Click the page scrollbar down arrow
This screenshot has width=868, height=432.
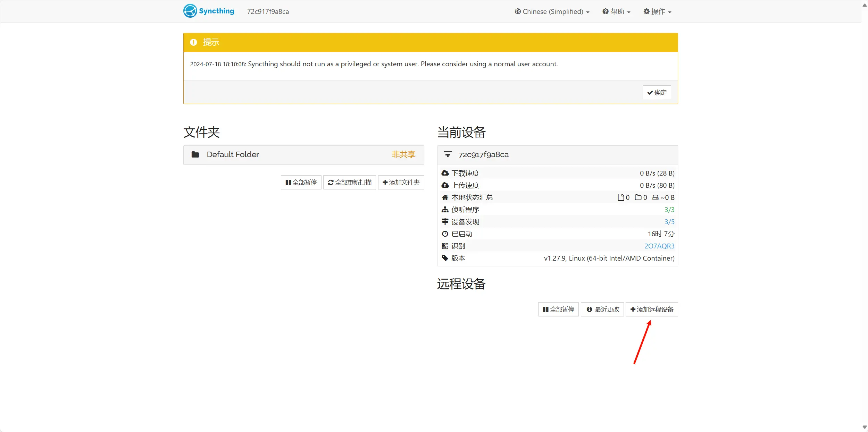(865, 427)
